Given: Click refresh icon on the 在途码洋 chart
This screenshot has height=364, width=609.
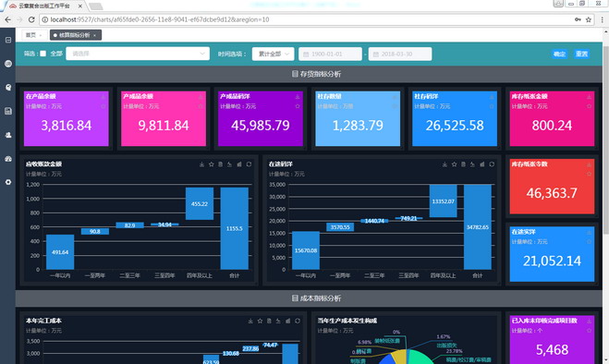Looking at the screenshot, I should 492,164.
